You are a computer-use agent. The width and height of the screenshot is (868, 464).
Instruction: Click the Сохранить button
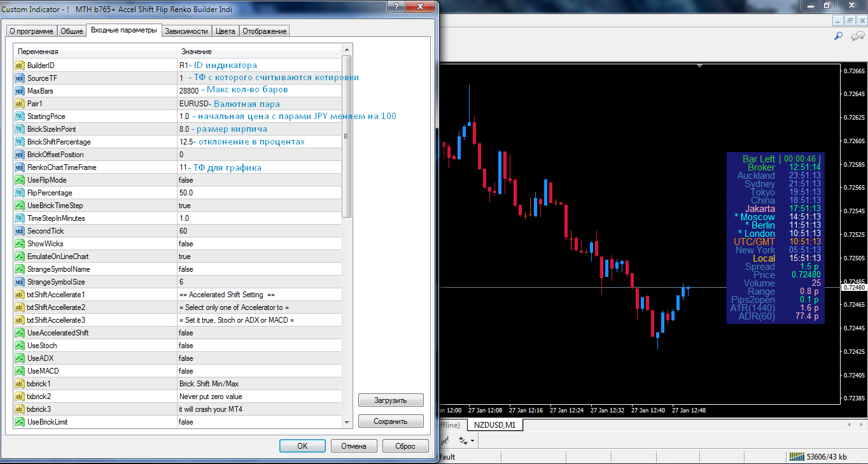[391, 421]
